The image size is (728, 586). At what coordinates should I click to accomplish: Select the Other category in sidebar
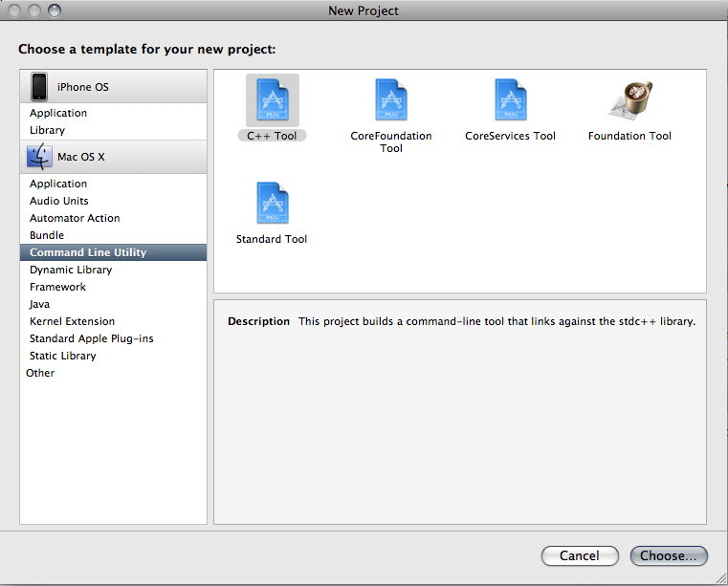click(40, 373)
